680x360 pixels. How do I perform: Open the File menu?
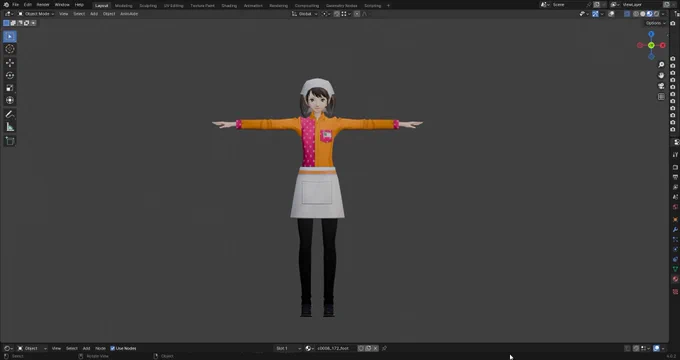[15, 5]
